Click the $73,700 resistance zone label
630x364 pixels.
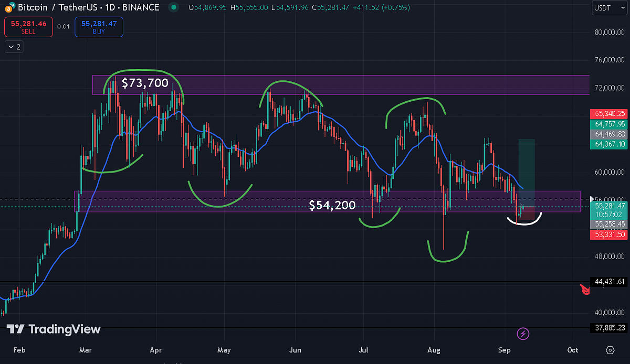[145, 83]
